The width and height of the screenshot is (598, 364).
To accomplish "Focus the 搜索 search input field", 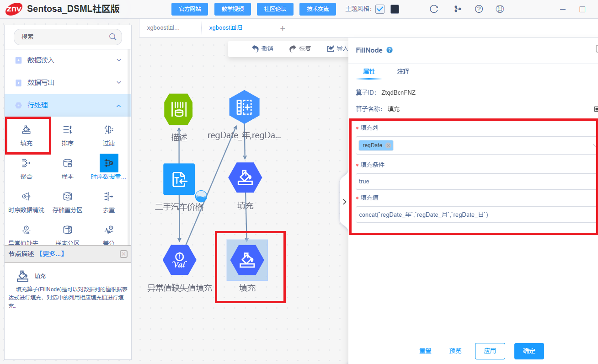I will pos(68,37).
